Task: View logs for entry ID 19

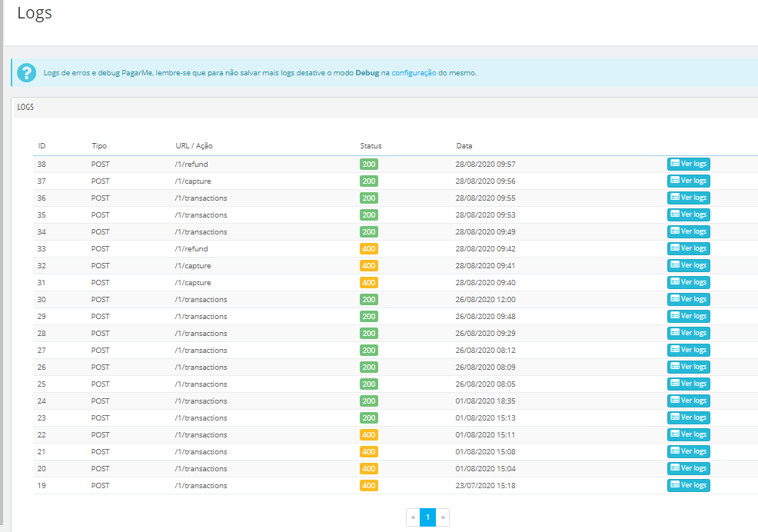Action: tap(688, 486)
